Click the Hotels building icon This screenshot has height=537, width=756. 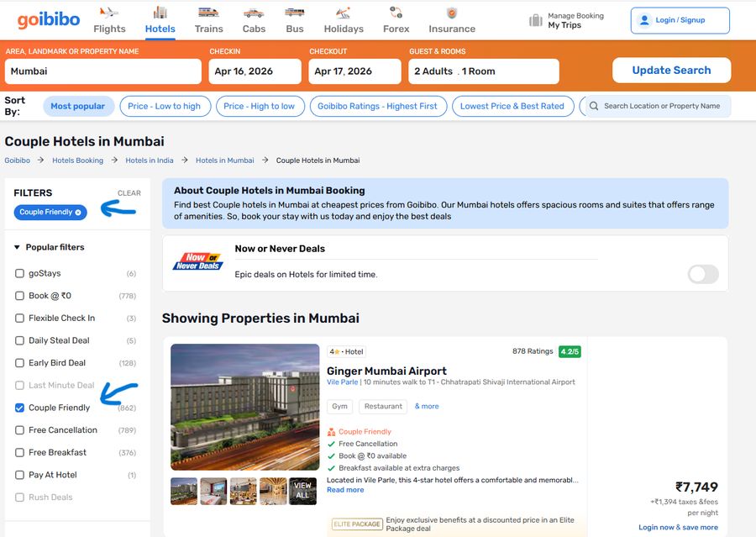pos(160,12)
